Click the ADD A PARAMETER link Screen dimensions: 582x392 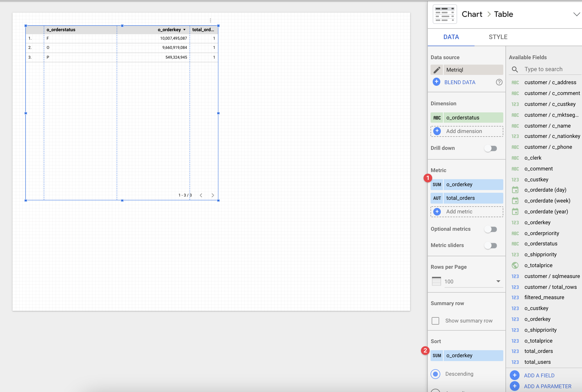pyautogui.click(x=547, y=386)
